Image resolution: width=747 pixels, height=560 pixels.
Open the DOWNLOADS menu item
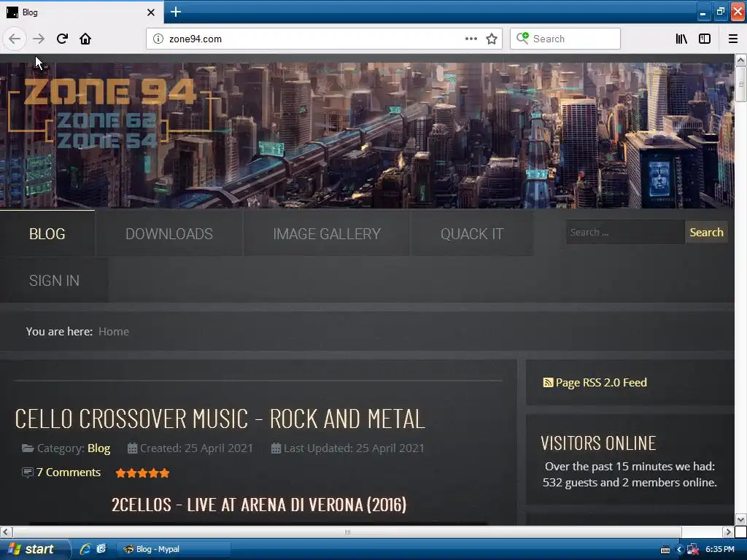tap(169, 234)
